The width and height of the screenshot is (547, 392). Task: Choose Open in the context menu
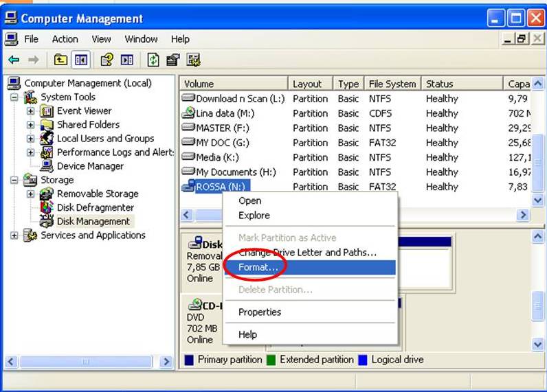point(310,200)
